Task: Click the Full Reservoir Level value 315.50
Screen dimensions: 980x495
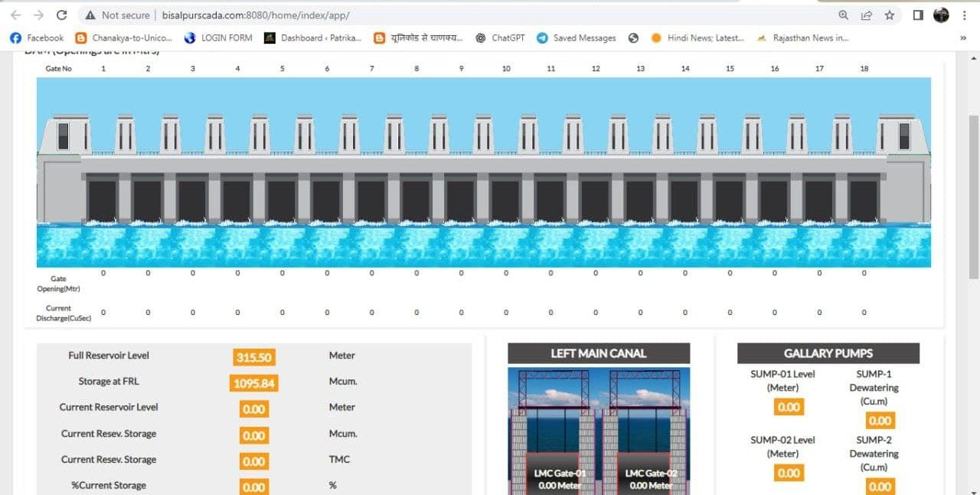Action: [253, 357]
